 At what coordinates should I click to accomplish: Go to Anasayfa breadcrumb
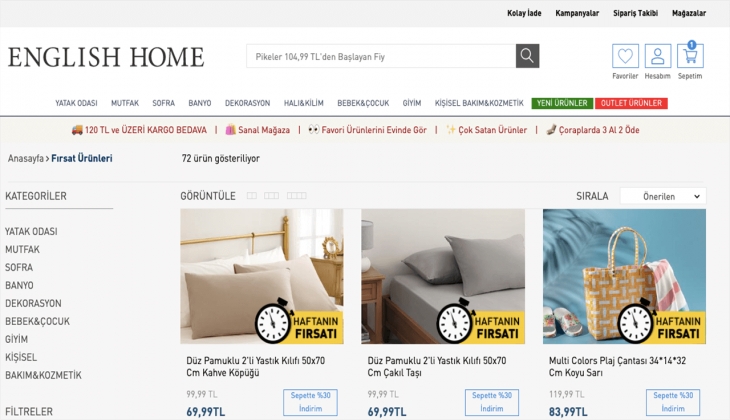[26, 158]
